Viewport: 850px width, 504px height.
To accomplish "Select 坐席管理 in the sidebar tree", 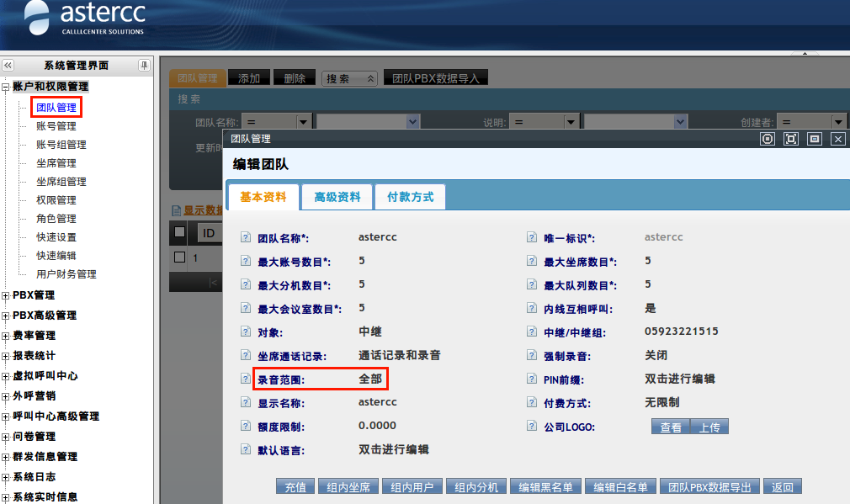I will point(56,163).
